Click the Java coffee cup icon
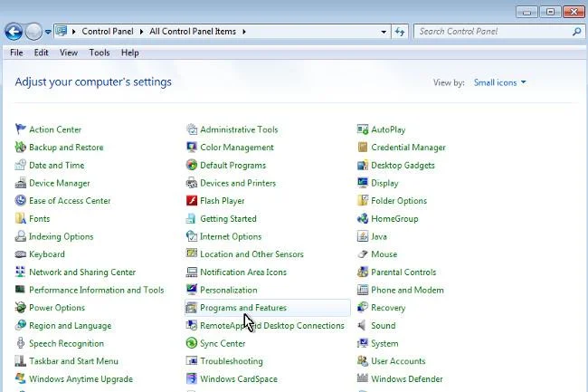This screenshot has width=588, height=392. click(363, 236)
